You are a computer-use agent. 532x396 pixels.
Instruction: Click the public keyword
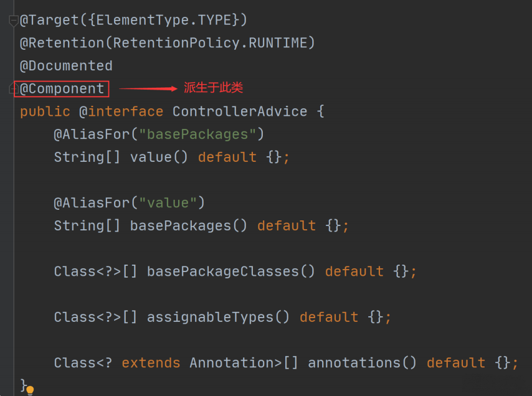45,111
